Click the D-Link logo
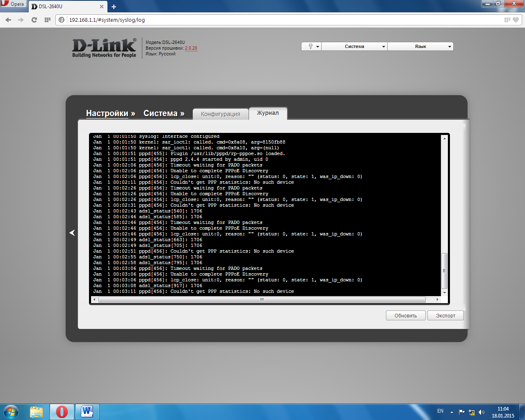This screenshot has height=420, width=525. point(104,48)
